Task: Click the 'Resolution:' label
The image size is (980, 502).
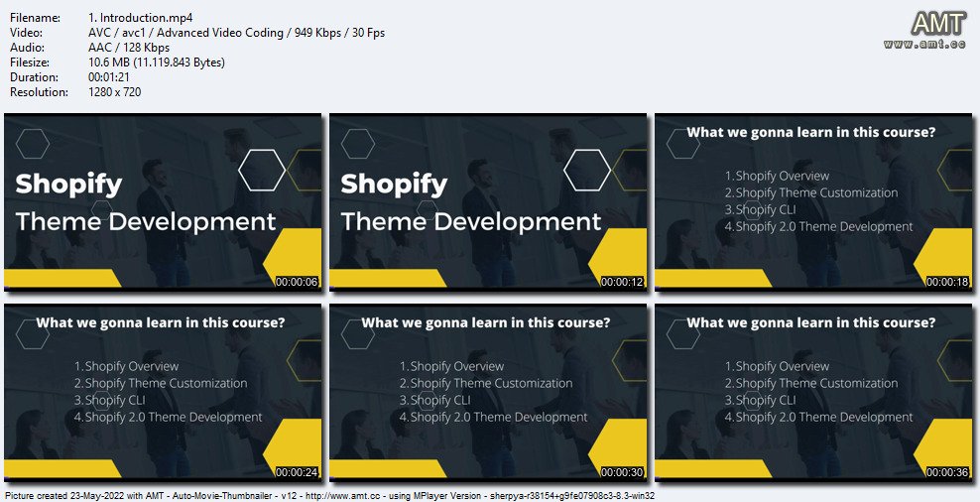Action: click(x=39, y=92)
